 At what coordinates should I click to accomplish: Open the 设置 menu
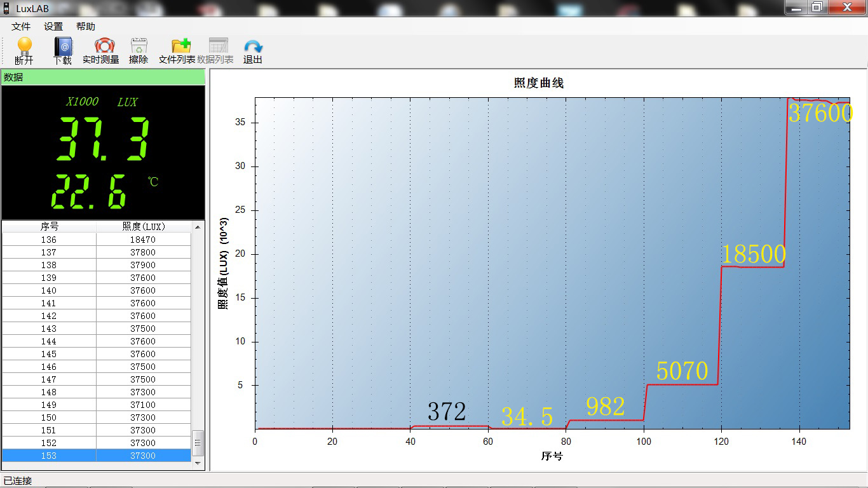53,27
